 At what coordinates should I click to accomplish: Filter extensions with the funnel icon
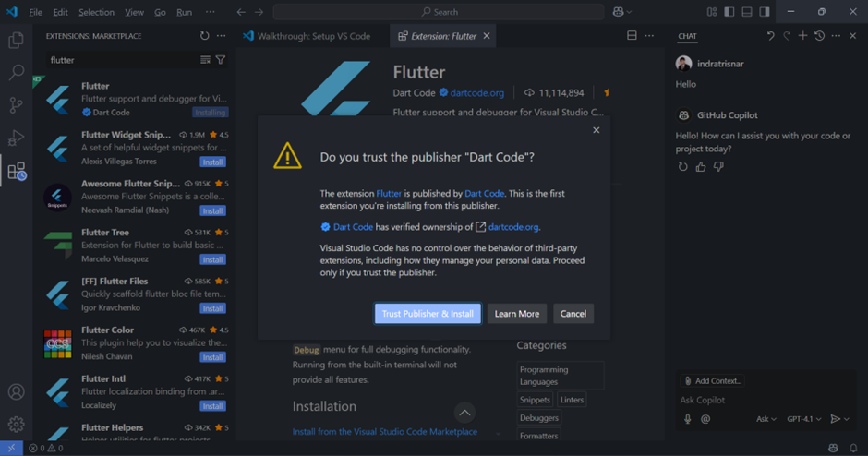(x=221, y=60)
